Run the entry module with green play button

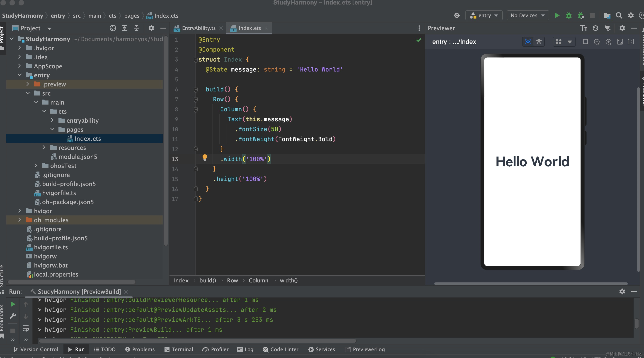pyautogui.click(x=557, y=15)
